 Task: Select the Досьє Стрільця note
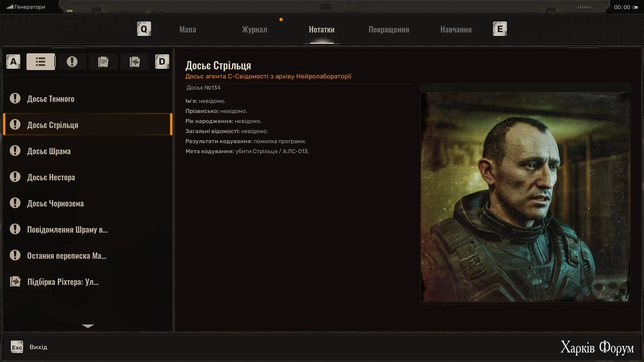[88, 124]
